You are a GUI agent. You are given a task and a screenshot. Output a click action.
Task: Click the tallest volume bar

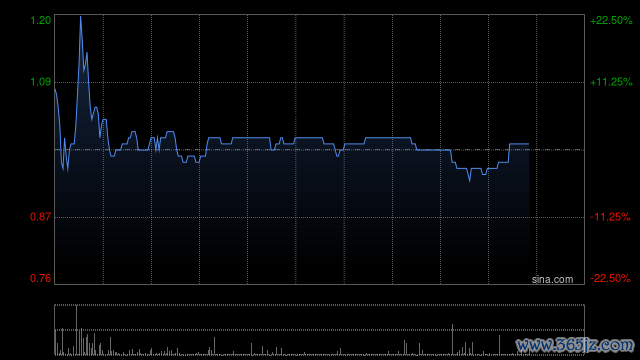76,330
